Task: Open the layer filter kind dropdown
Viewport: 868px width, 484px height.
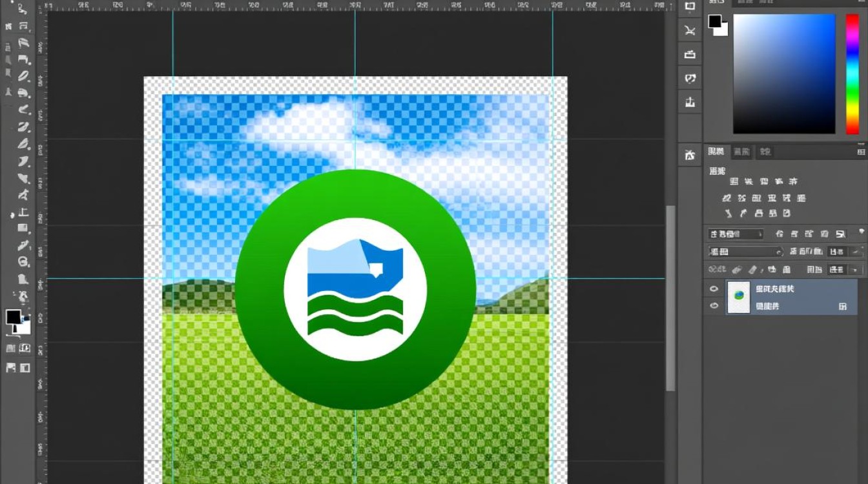Action: click(736, 234)
